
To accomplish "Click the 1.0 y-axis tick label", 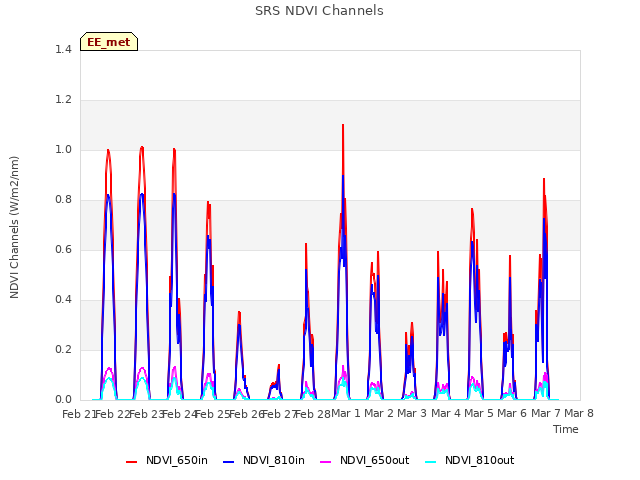I will (63, 149).
